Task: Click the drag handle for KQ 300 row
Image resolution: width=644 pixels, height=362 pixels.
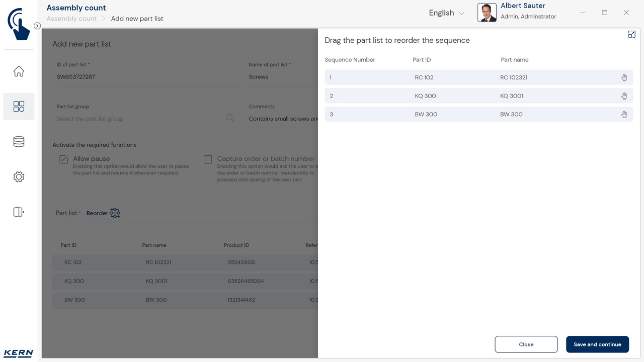Action: (624, 96)
